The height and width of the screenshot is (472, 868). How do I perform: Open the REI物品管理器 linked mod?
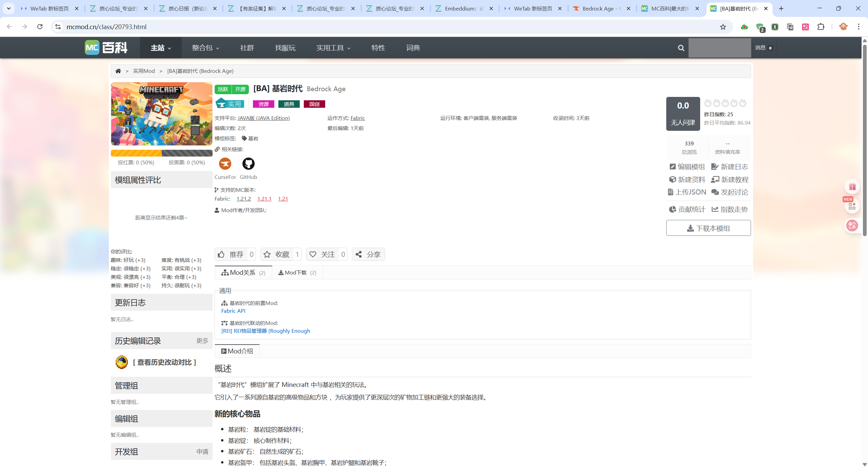[x=266, y=331]
